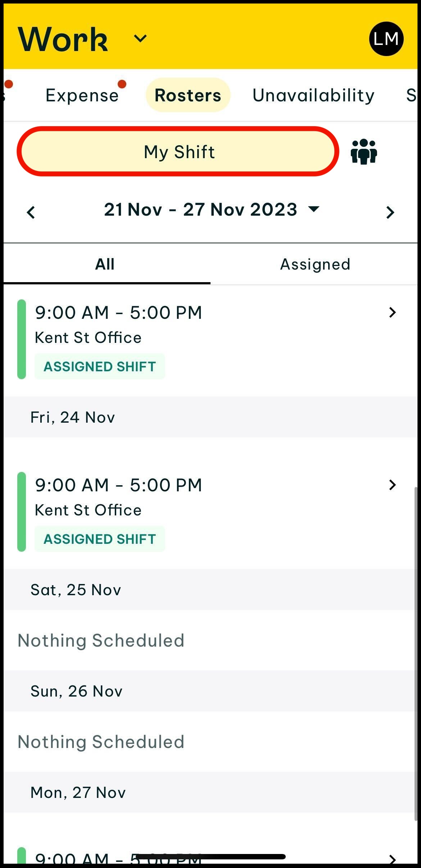421x868 pixels.
Task: Open shift details chevron above Fri, 24 Nov
Action: 392,312
